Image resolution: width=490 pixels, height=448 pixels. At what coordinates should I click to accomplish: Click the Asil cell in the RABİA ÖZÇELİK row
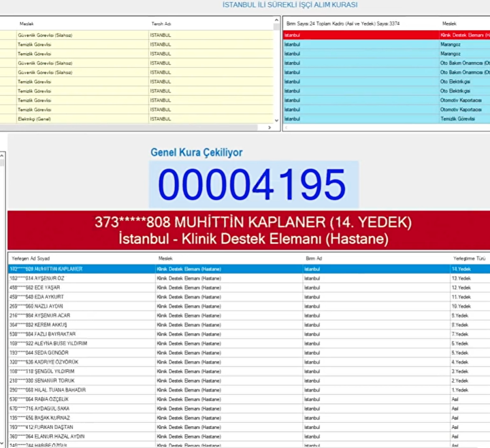coord(470,399)
